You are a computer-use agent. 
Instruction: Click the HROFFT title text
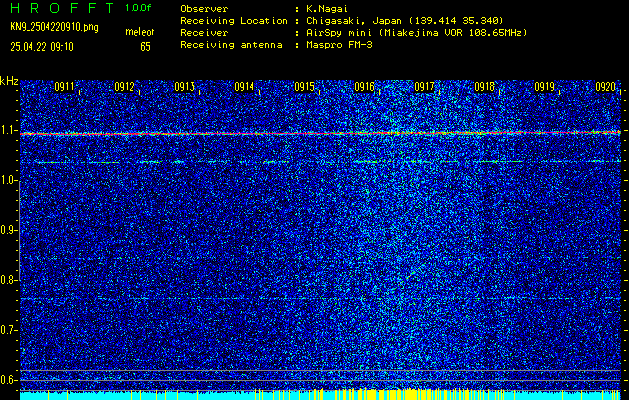point(62,8)
